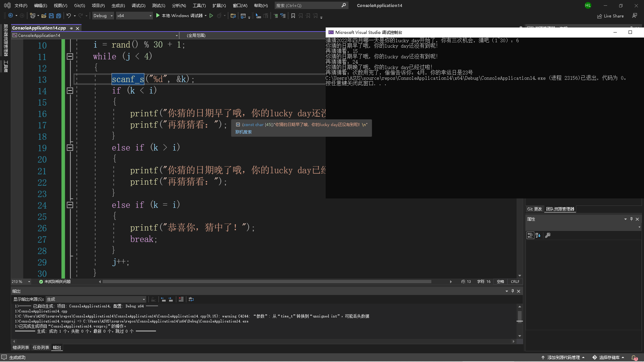Click the 联机搜索 link in tooltip
The height and width of the screenshot is (362, 644).
244,132
